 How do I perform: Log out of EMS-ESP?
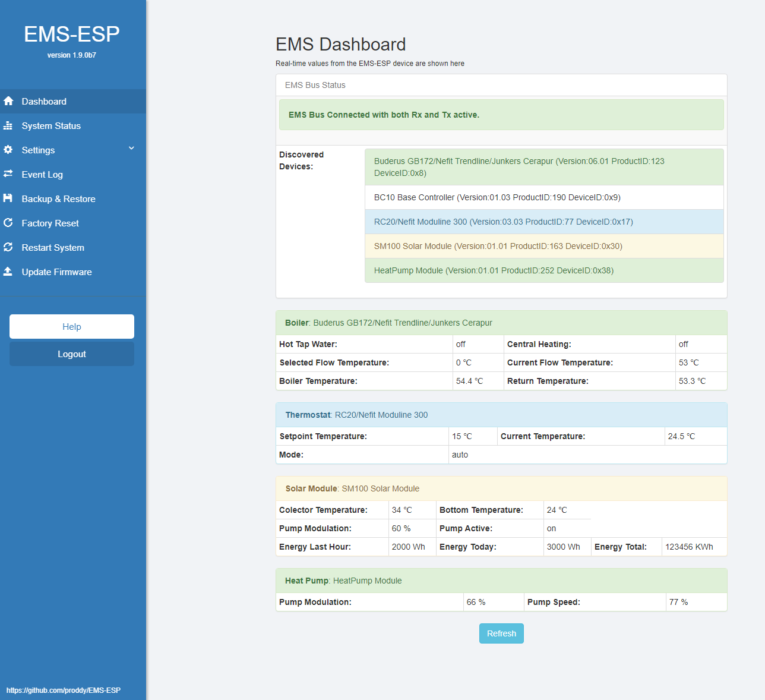71,354
